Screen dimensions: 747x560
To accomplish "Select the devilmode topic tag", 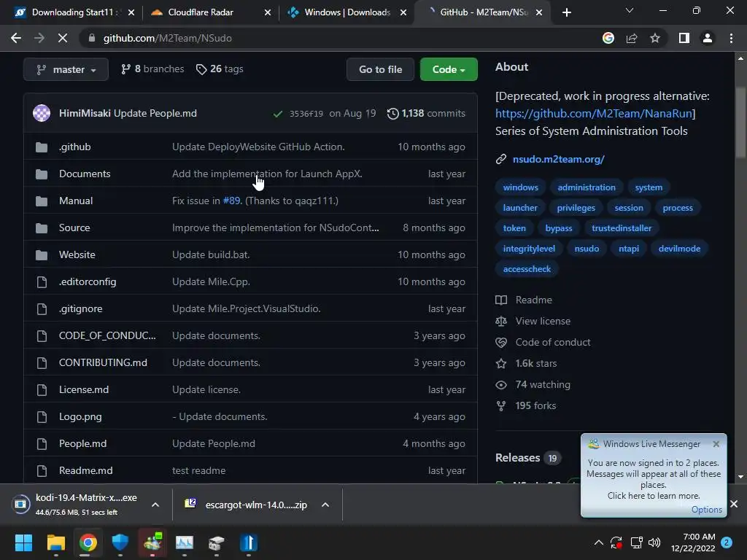I will coord(679,249).
